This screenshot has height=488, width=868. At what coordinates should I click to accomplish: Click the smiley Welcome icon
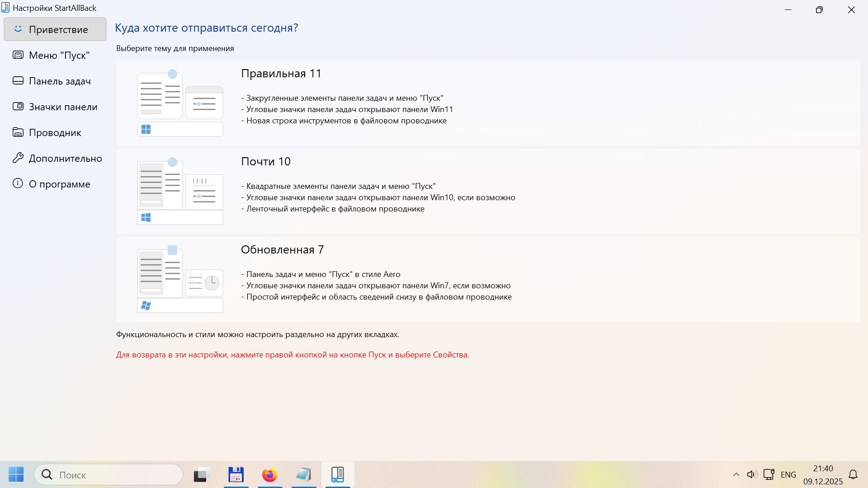tap(18, 29)
